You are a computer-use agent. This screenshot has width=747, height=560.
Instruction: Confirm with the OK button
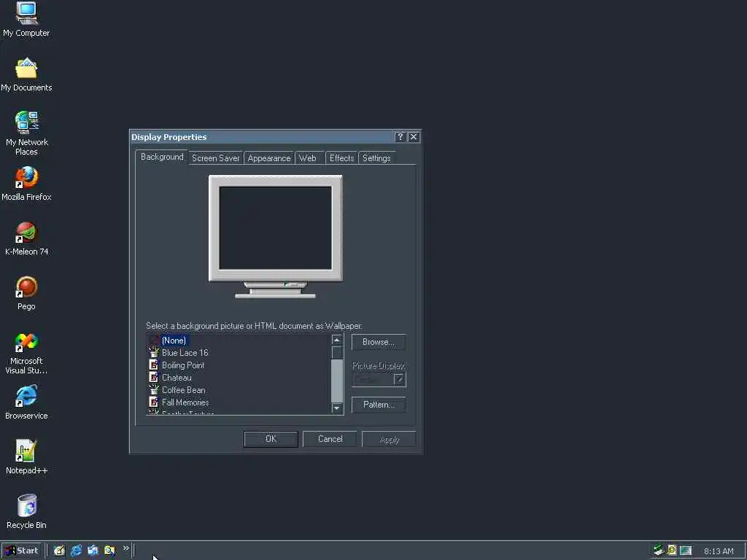(x=271, y=439)
